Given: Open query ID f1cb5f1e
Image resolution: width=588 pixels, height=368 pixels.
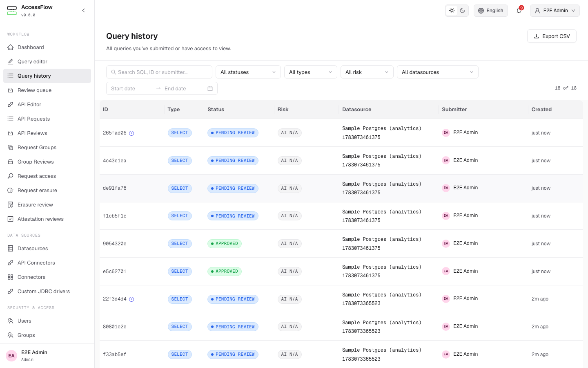Looking at the screenshot, I should point(115,216).
